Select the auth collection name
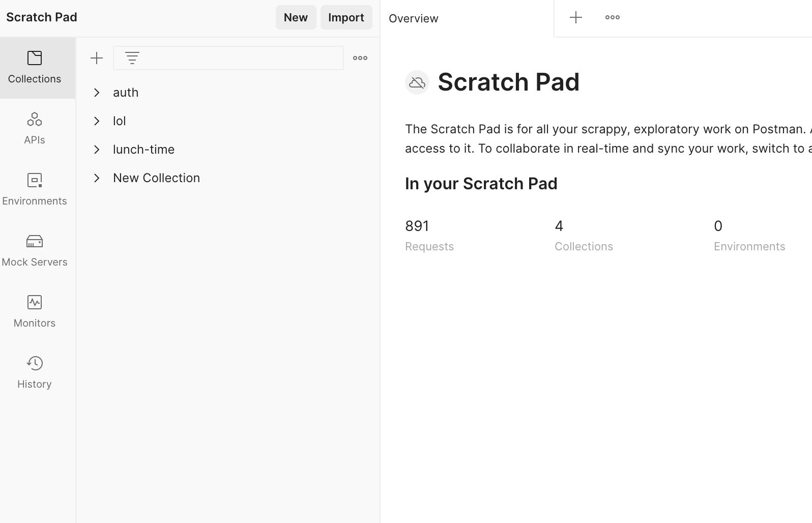Image resolution: width=812 pixels, height=523 pixels. pos(126,92)
